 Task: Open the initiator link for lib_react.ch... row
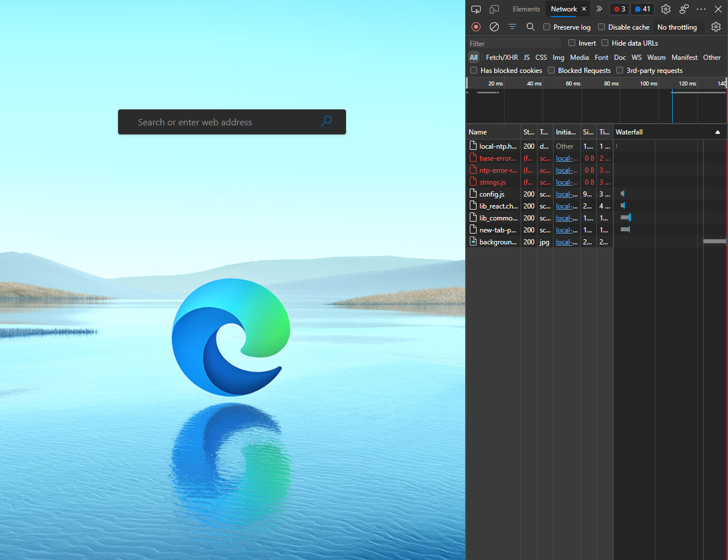pos(567,206)
